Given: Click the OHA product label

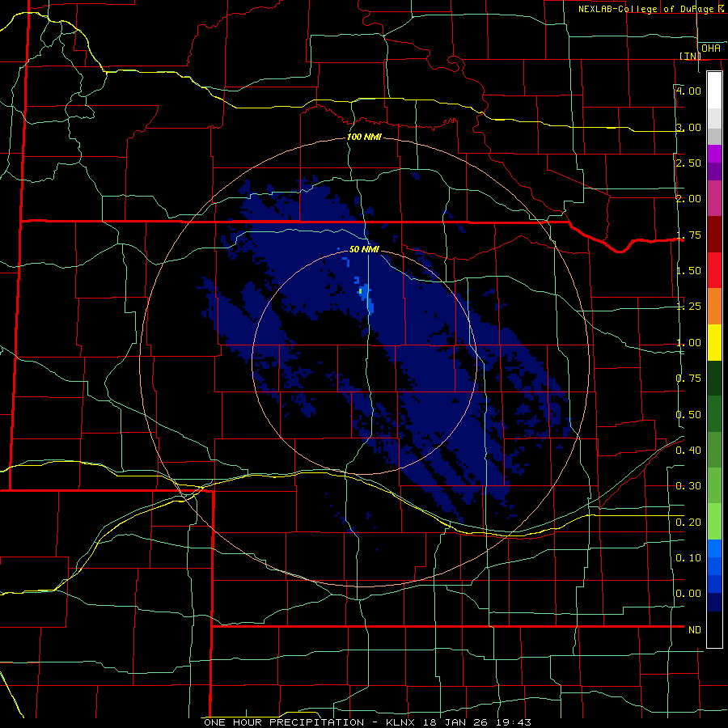Looking at the screenshot, I should 711,49.
